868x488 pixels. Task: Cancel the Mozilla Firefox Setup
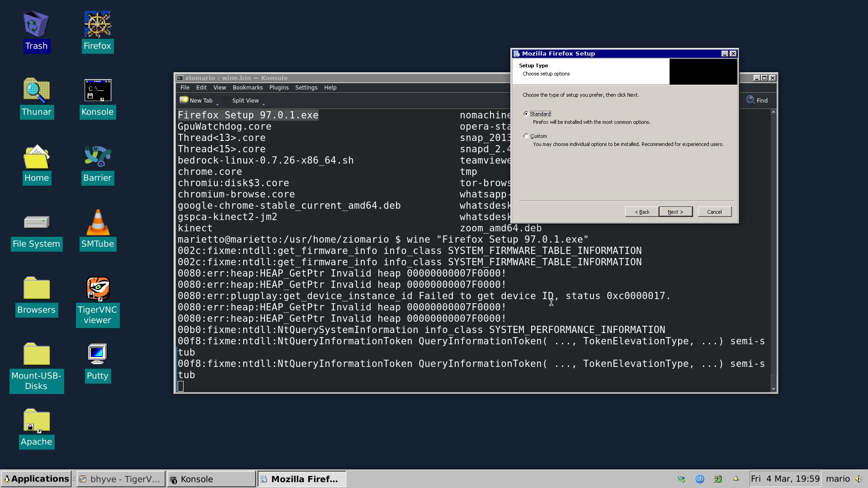(x=714, y=211)
